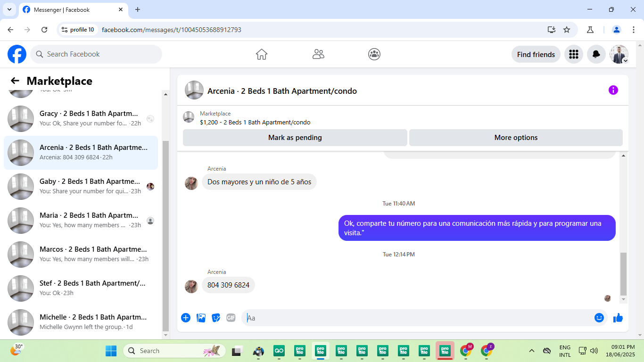Open the weather widget showing 30°
The height and width of the screenshot is (362, 644).
[17, 350]
